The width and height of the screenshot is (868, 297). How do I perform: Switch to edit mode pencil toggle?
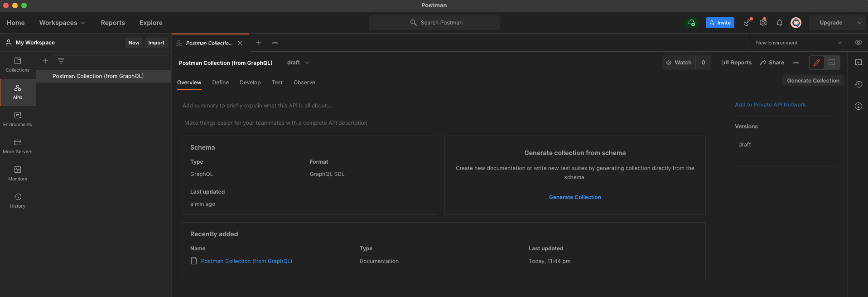click(817, 63)
